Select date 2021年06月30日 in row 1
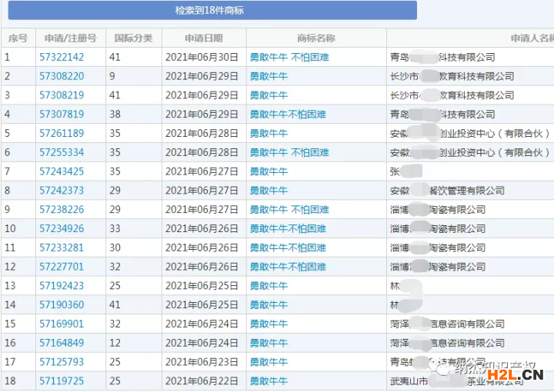This screenshot has height=392, width=554. click(202, 57)
